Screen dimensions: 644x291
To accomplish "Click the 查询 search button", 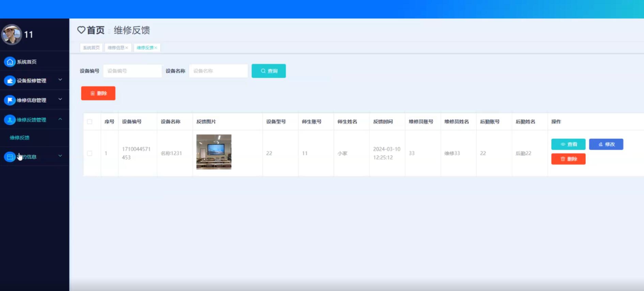I will tap(269, 71).
